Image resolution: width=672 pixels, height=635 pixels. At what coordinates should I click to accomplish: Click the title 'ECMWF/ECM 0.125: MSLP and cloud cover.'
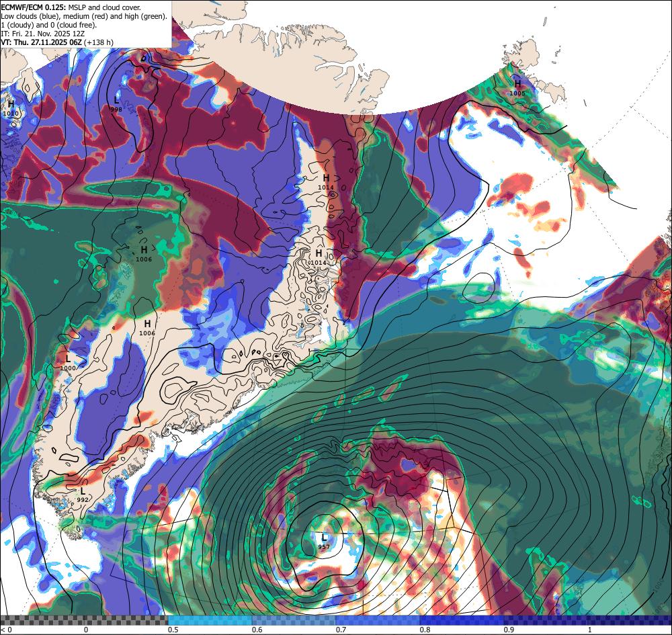(71, 7)
